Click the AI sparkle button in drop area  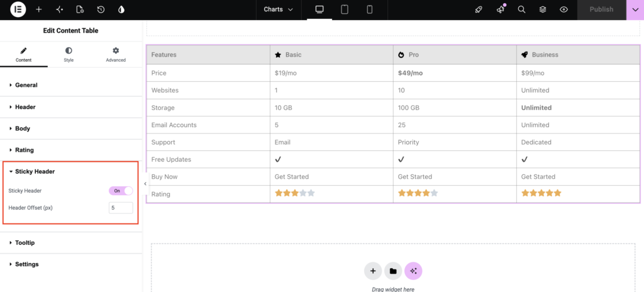point(413,271)
